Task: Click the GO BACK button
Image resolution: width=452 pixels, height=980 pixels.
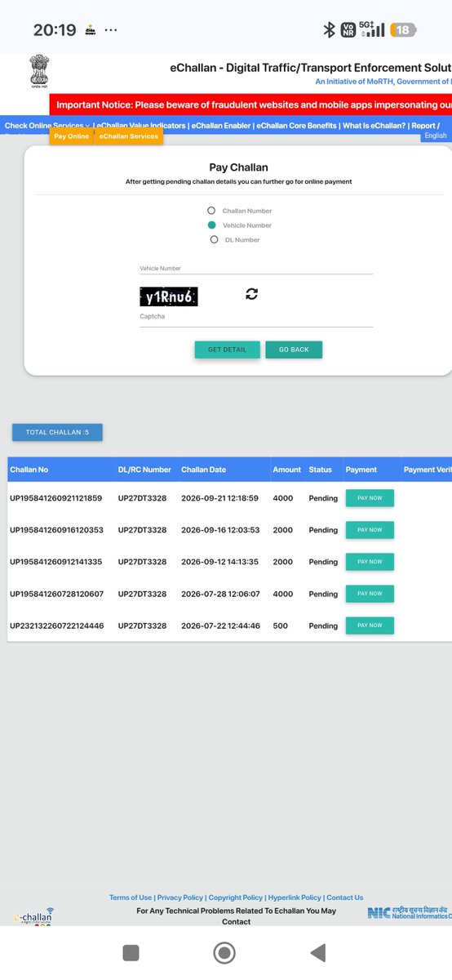Action: 294,350
